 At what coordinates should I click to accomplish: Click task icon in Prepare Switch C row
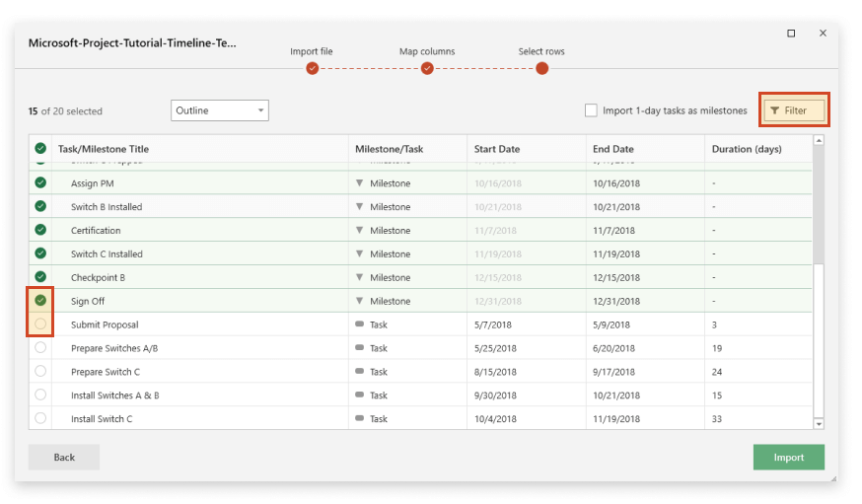coord(360,372)
